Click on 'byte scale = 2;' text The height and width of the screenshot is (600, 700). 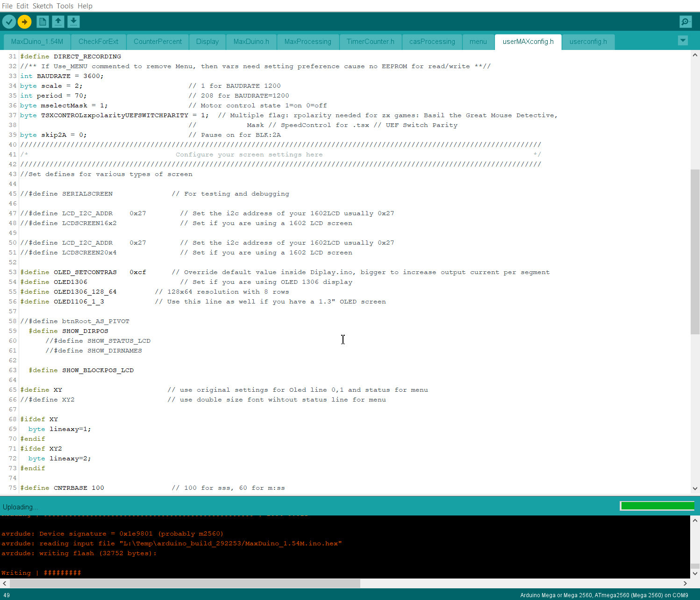coord(51,86)
